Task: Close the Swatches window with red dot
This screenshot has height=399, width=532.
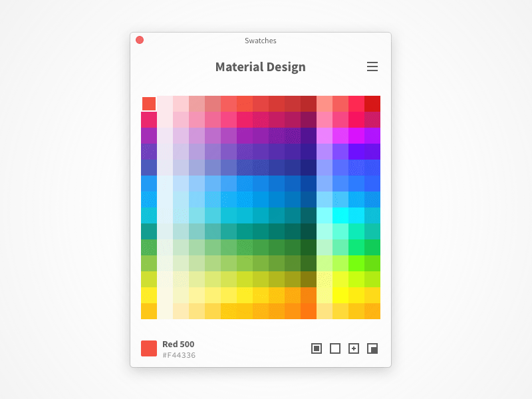Action: 140,40
